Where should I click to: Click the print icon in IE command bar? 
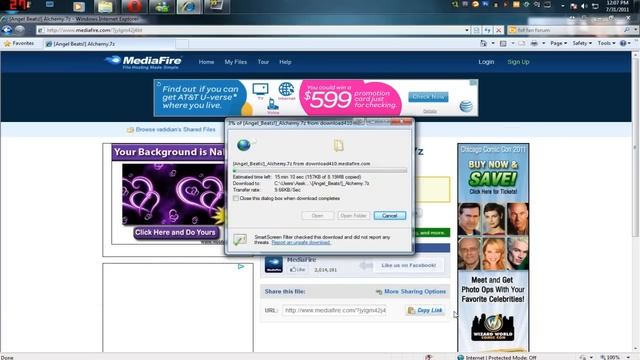click(534, 43)
